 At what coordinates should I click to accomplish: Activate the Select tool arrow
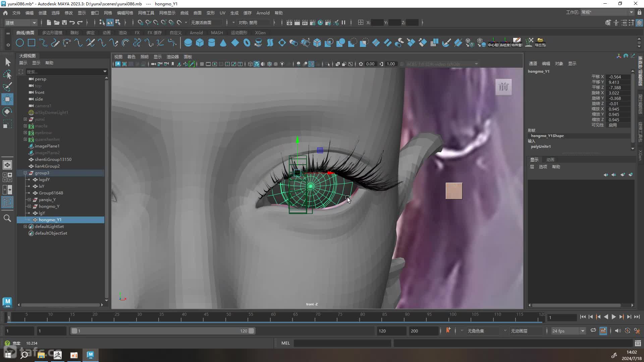[x=8, y=62]
